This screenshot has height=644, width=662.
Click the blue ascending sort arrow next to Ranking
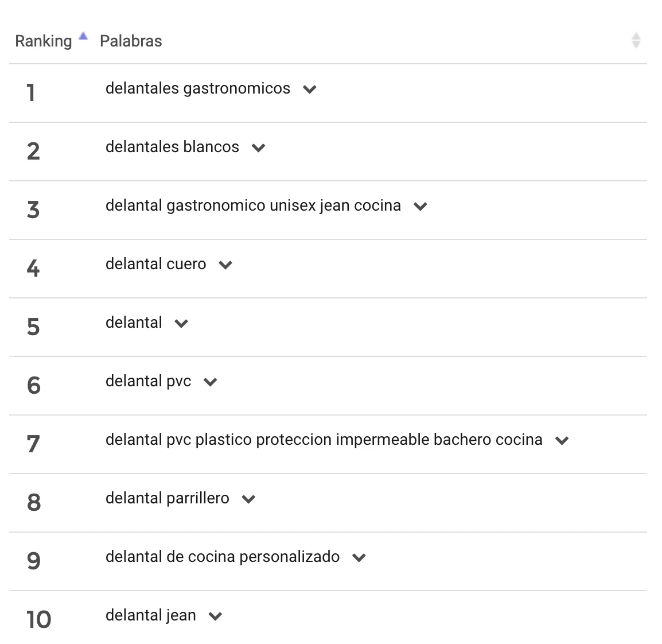coord(84,36)
